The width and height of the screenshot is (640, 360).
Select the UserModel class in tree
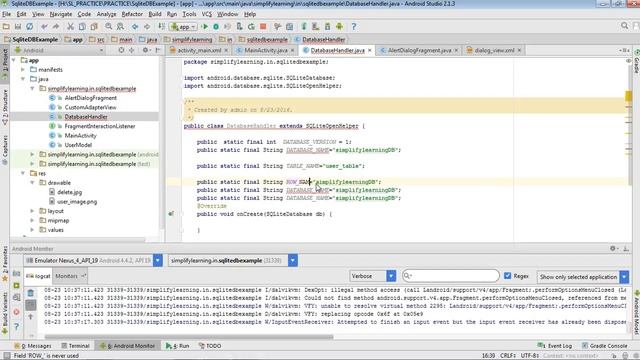[78, 145]
